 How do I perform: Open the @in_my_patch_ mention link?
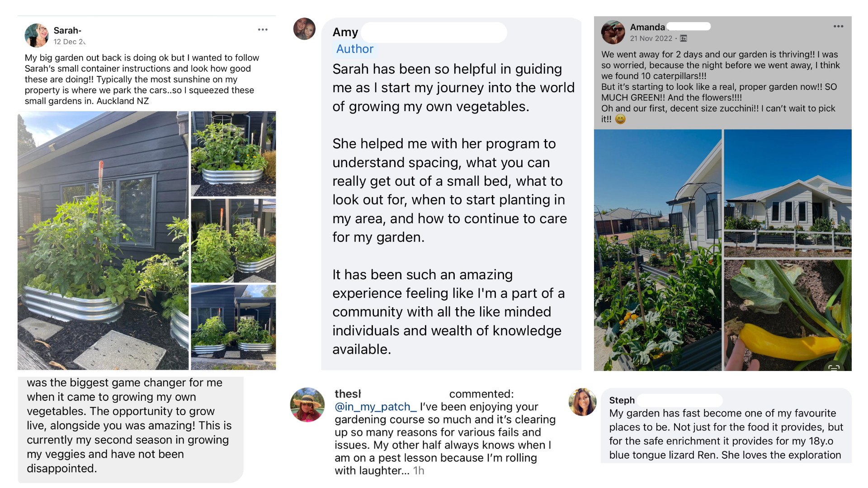click(375, 407)
